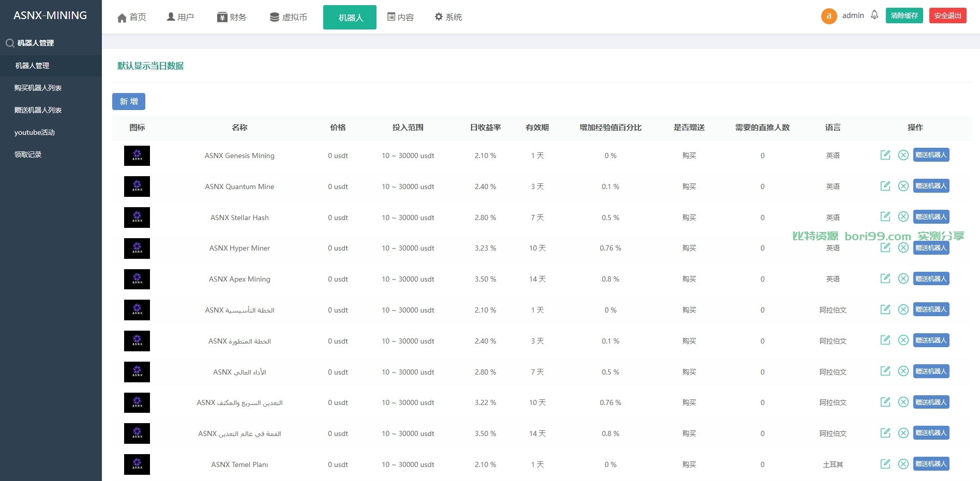Edit ASNX Quantum Mine robot
This screenshot has width=980, height=481.
pos(885,186)
